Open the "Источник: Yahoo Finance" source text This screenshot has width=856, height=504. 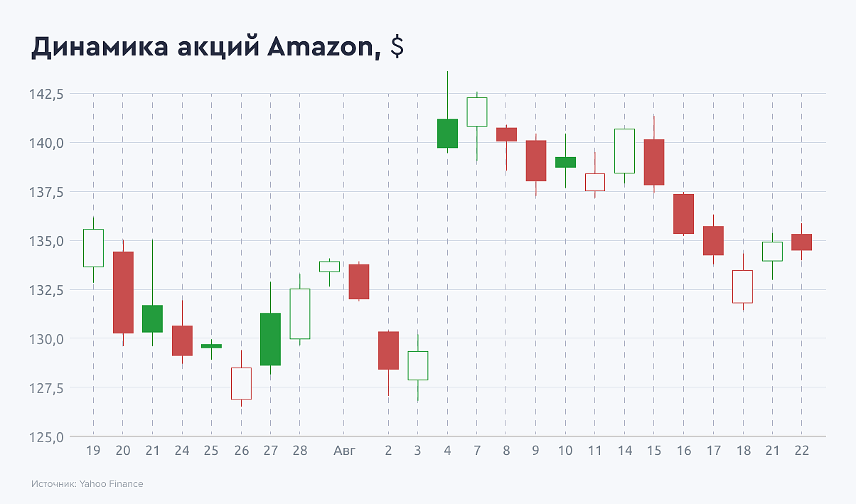pos(87,484)
